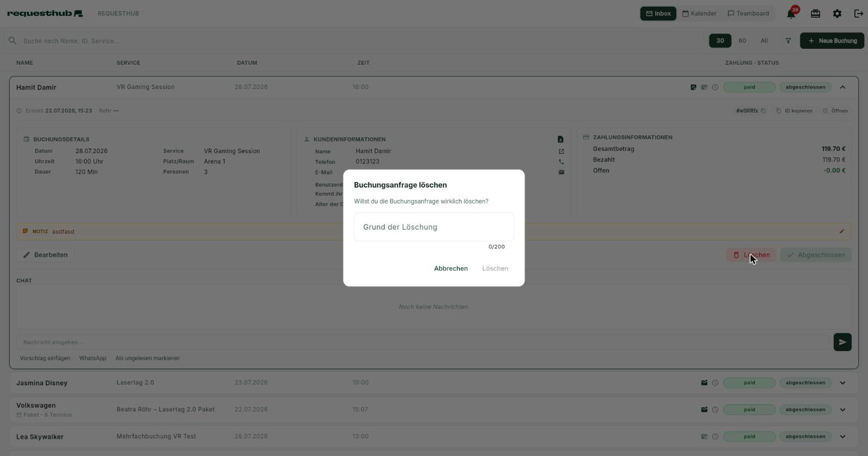Edit the note with the pencil icon
This screenshot has width=868, height=456.
tap(842, 231)
